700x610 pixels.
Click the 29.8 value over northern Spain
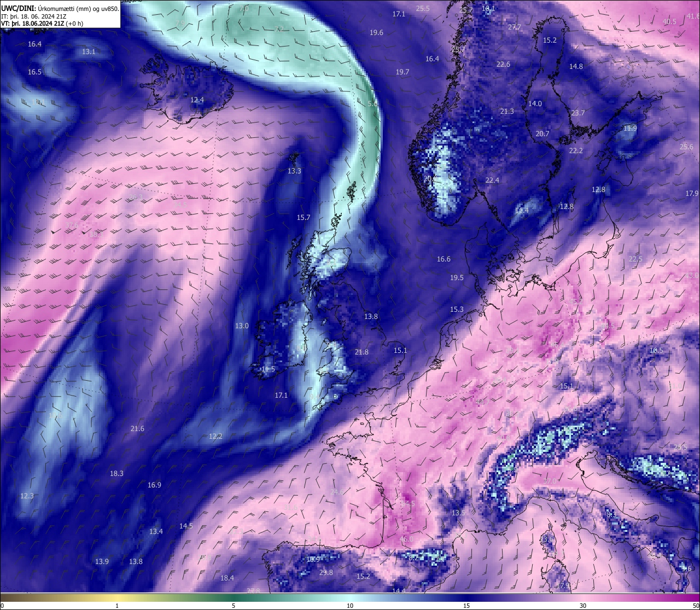(326, 573)
